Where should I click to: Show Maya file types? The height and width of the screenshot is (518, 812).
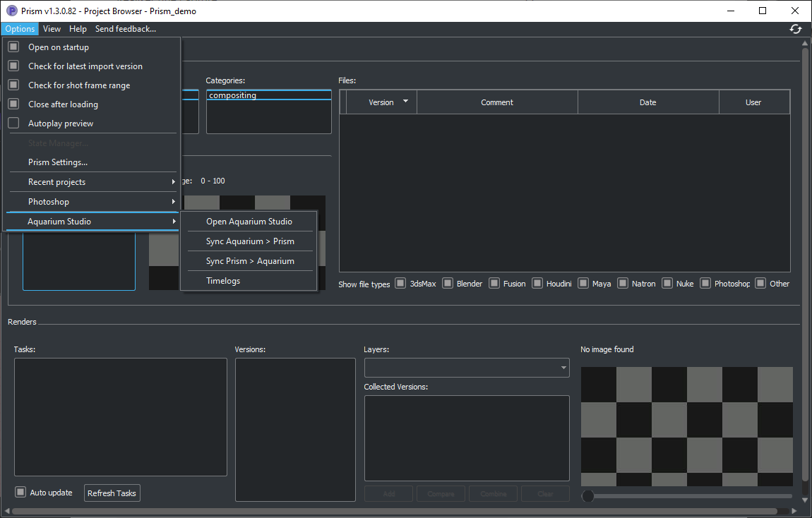click(583, 283)
